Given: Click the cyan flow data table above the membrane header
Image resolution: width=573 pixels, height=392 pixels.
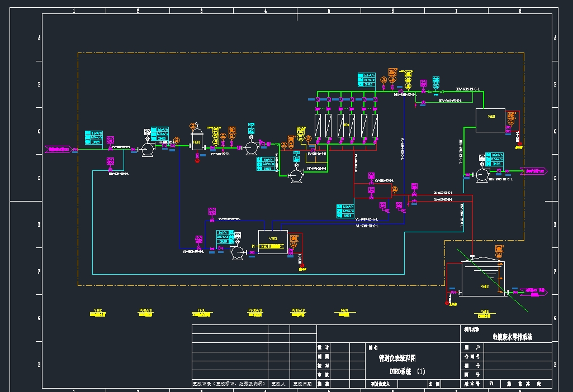Looking at the screenshot, I should (x=367, y=79).
